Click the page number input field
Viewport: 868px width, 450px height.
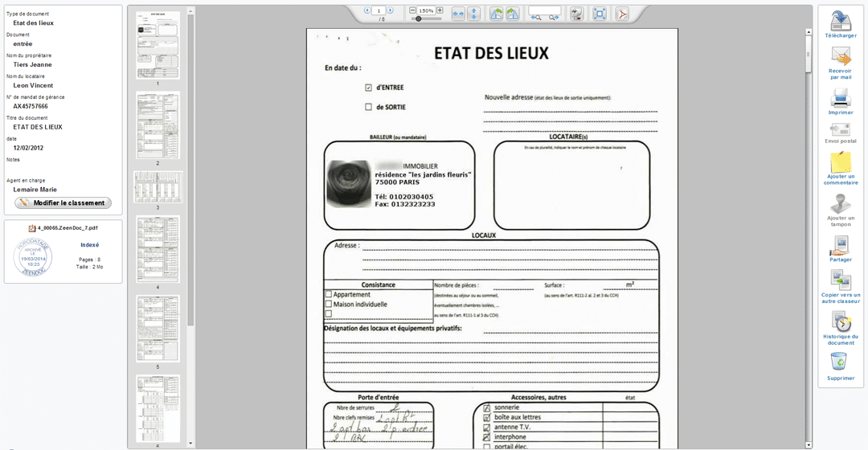(x=378, y=10)
